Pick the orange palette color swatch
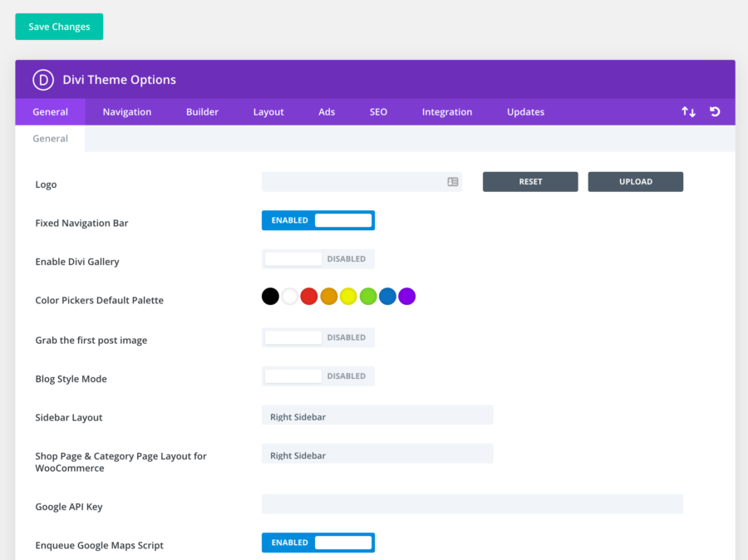Viewport: 748px width, 560px height. coord(329,297)
